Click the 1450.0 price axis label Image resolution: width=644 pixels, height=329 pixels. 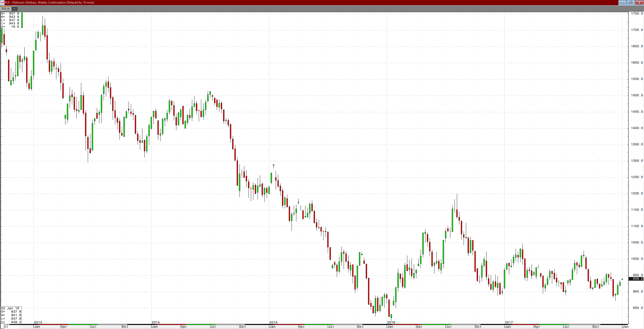tap(637, 112)
